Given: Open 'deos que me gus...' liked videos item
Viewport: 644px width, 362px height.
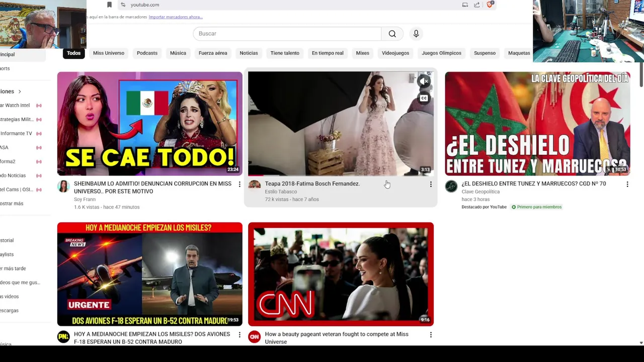Looking at the screenshot, I should 20,283.
